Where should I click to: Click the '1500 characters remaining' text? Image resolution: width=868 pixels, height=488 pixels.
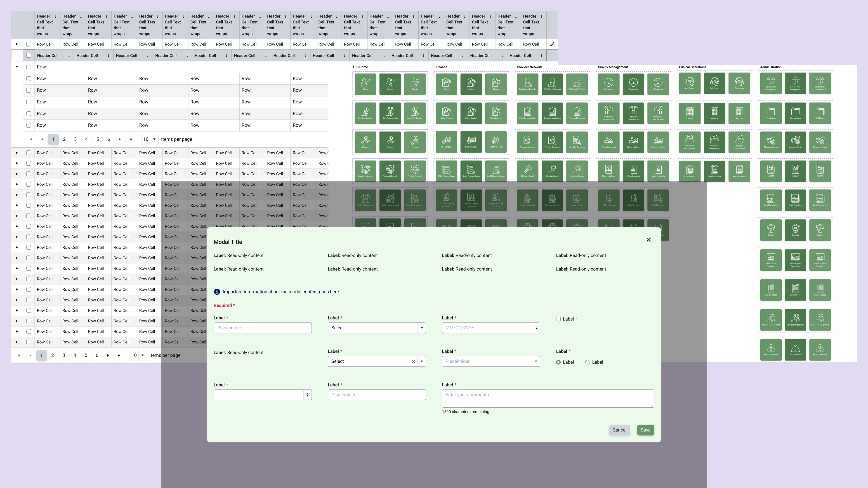[465, 412]
